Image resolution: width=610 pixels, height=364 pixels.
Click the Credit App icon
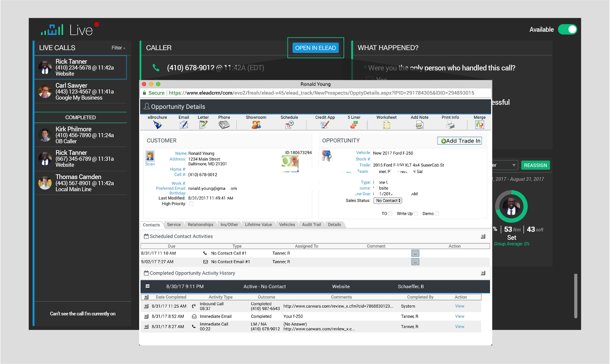coord(325,125)
